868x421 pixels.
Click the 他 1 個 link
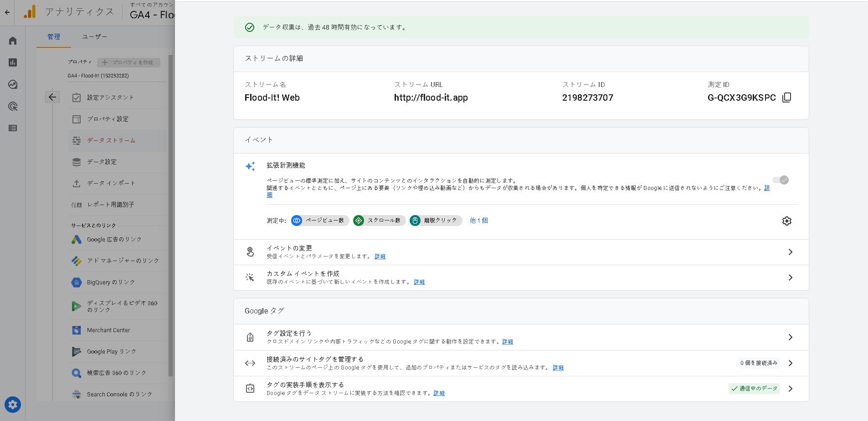click(479, 221)
